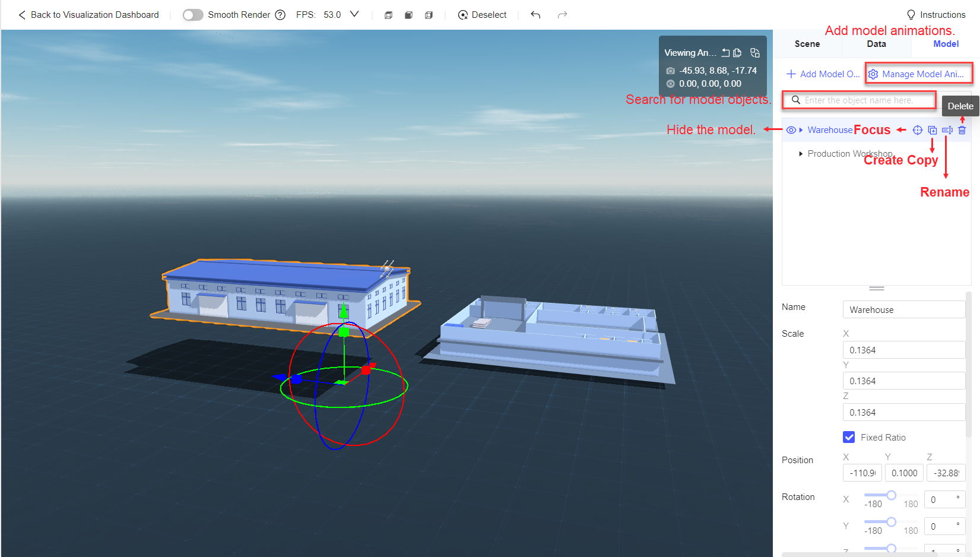
Task: Open the Smooth Render help icon
Action: pyautogui.click(x=281, y=15)
